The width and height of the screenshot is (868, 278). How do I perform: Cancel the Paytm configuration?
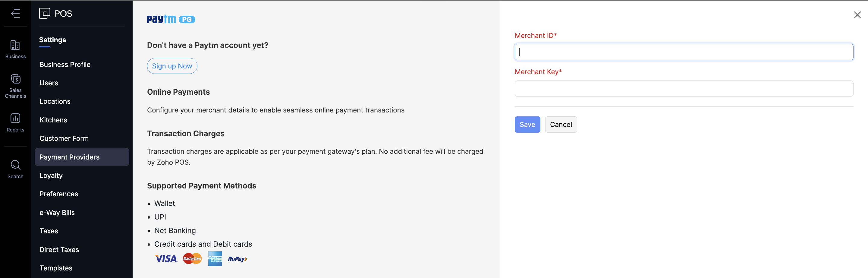(561, 125)
